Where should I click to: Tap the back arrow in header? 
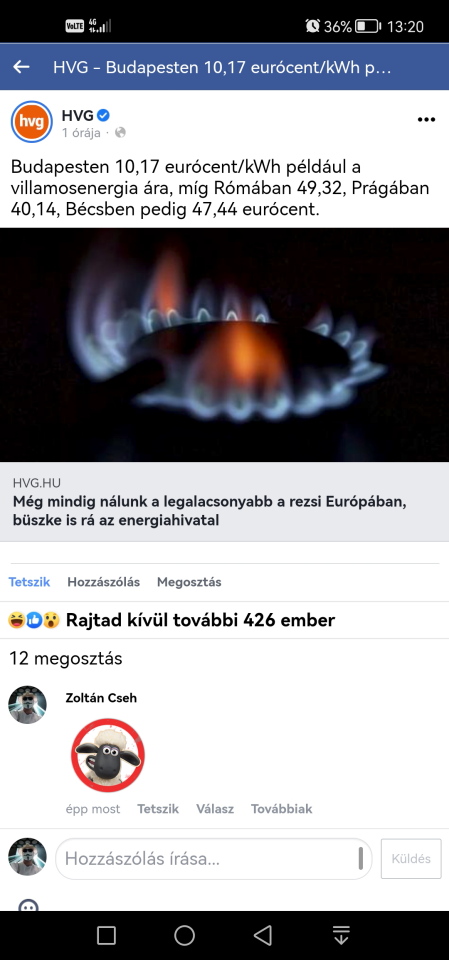(x=21, y=67)
